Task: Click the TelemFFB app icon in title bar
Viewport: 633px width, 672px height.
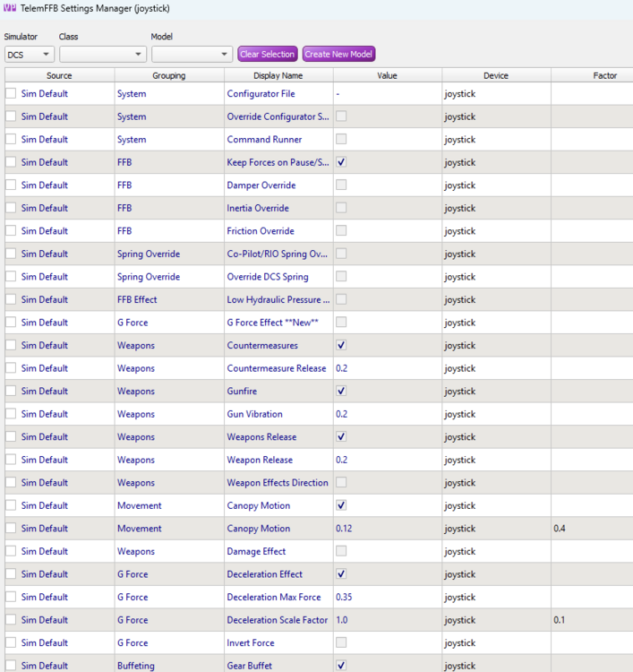Action: click(10, 8)
